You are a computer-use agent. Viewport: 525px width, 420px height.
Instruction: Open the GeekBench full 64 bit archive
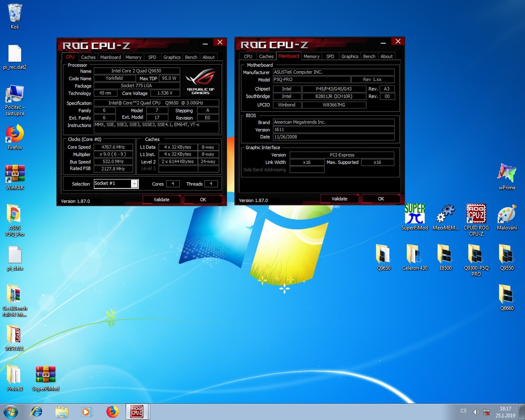[x=15, y=300]
